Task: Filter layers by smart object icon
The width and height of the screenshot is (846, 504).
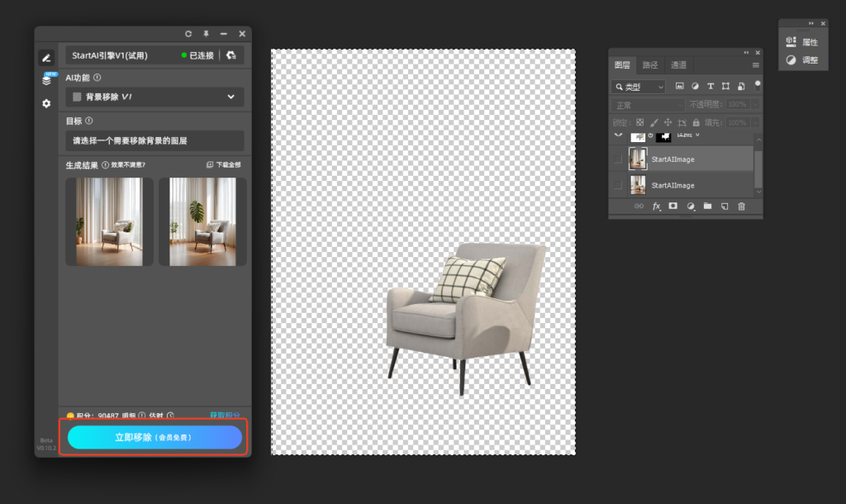Action: click(x=741, y=86)
